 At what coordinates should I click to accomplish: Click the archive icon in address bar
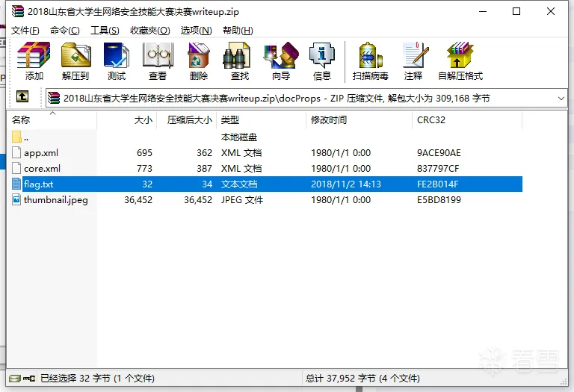coord(54,98)
